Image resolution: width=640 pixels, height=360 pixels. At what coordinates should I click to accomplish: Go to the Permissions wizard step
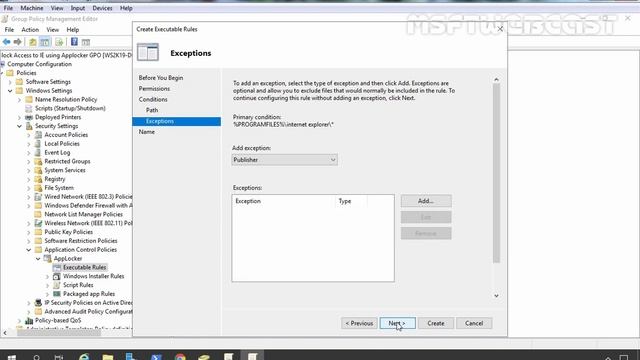click(154, 89)
